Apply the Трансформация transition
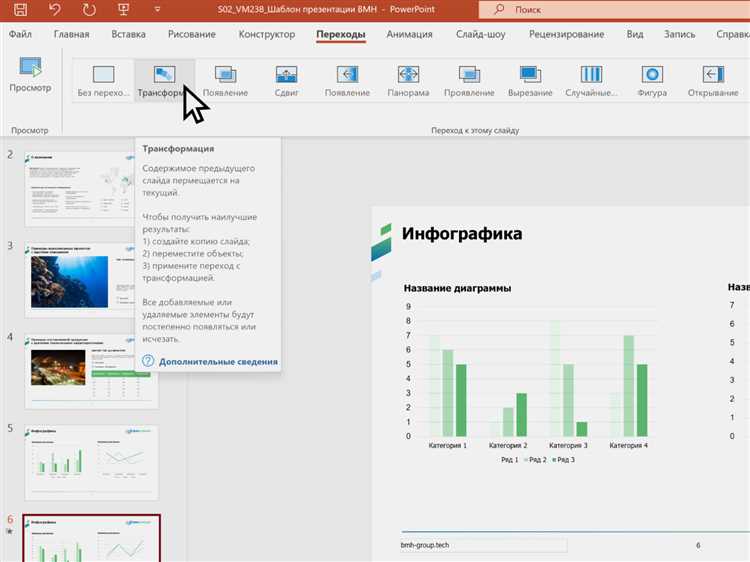Viewport: 750px width, 562px height. tap(164, 78)
